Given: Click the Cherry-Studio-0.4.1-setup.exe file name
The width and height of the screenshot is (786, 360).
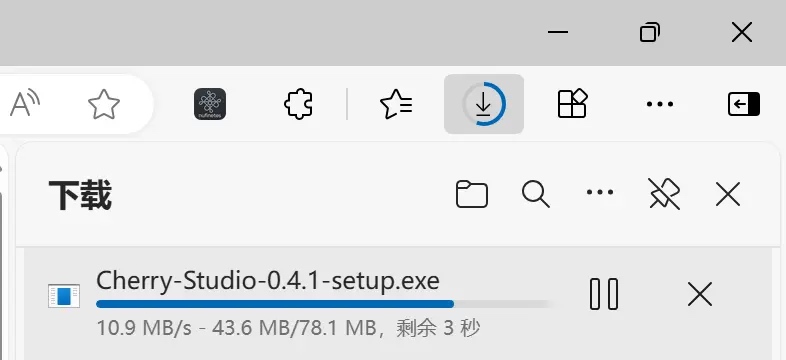Looking at the screenshot, I should pos(268,281).
